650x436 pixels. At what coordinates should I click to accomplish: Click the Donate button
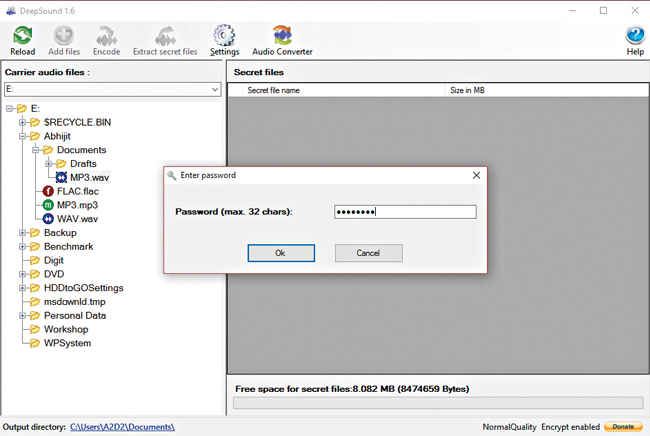tap(623, 426)
